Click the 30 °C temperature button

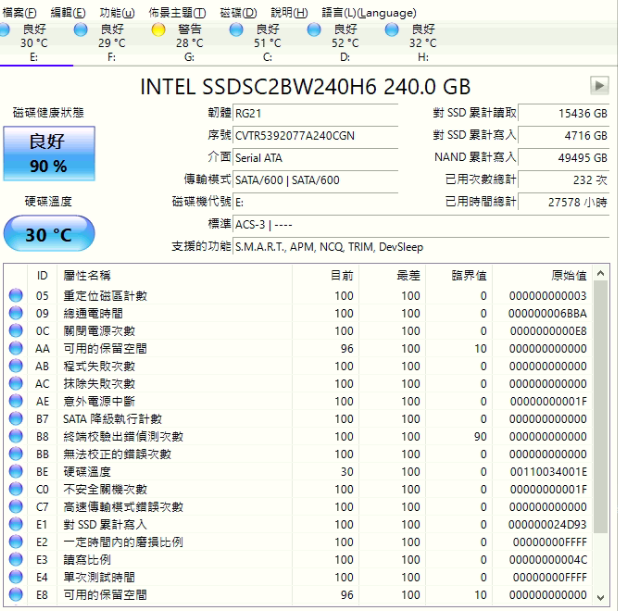coord(49,233)
